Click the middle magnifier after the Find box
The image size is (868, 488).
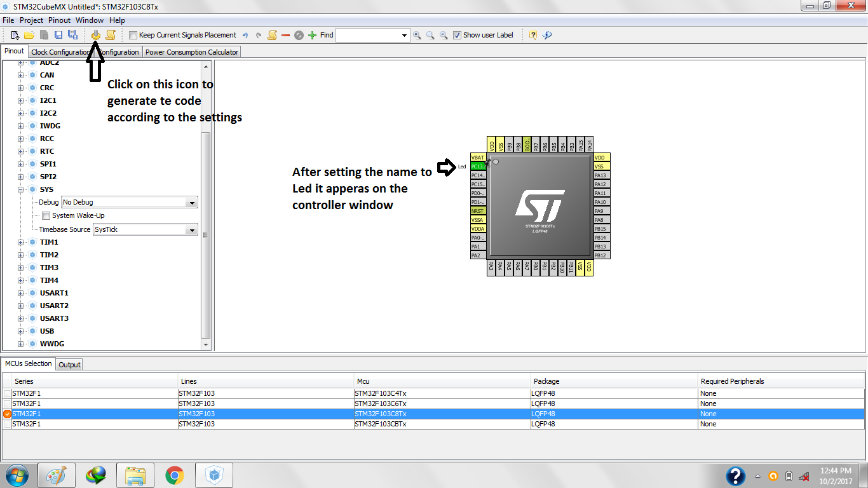430,35
